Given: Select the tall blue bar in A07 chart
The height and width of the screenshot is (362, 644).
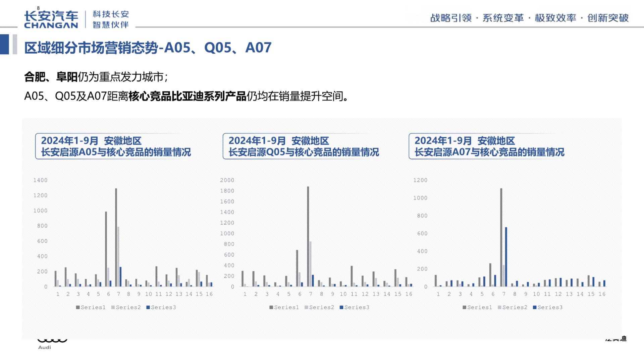Looking at the screenshot, I should pos(506,257).
